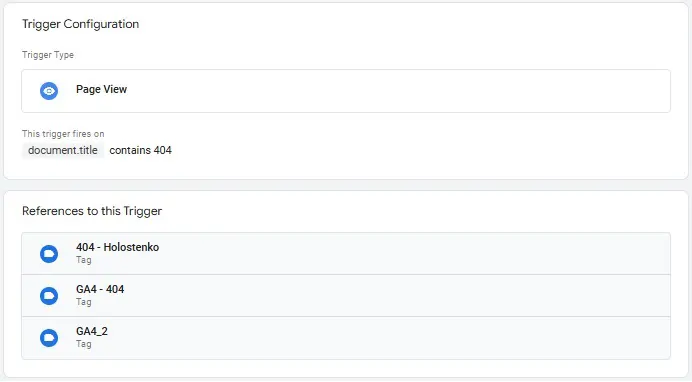The height and width of the screenshot is (382, 692).
Task: Click the References to this Trigger heading
Action: pyautogui.click(x=92, y=211)
